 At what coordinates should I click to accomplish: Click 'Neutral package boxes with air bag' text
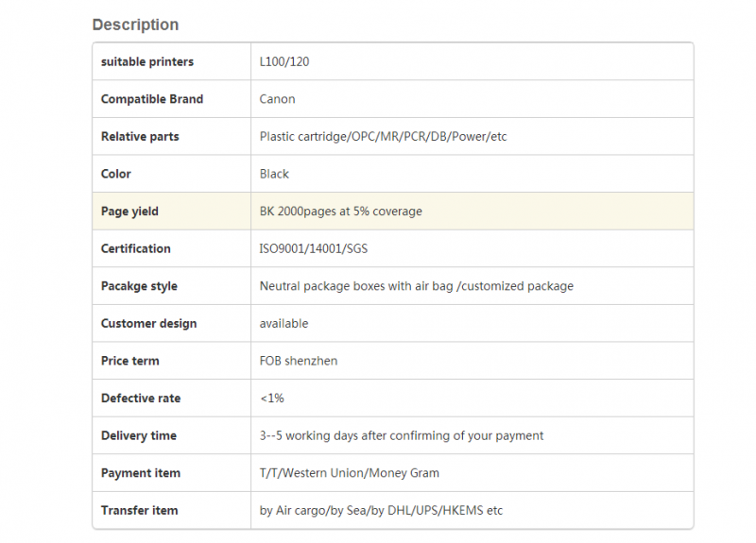[x=356, y=286]
